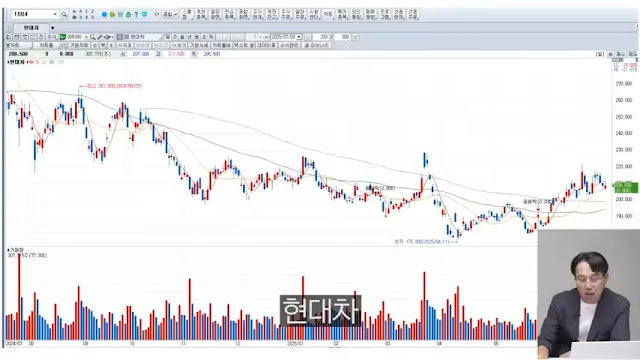The height and width of the screenshot is (360, 640).
Task: Select weekly (주) period button
Action: (175, 37)
